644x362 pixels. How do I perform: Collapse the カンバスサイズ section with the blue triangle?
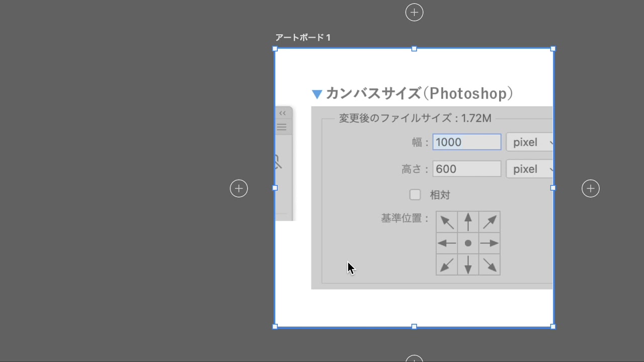(x=316, y=94)
